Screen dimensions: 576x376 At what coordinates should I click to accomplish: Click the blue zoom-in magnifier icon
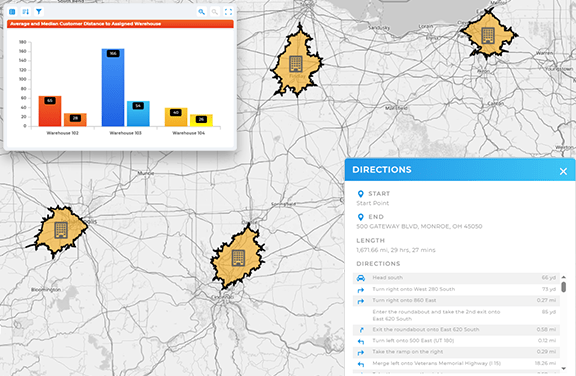201,12
